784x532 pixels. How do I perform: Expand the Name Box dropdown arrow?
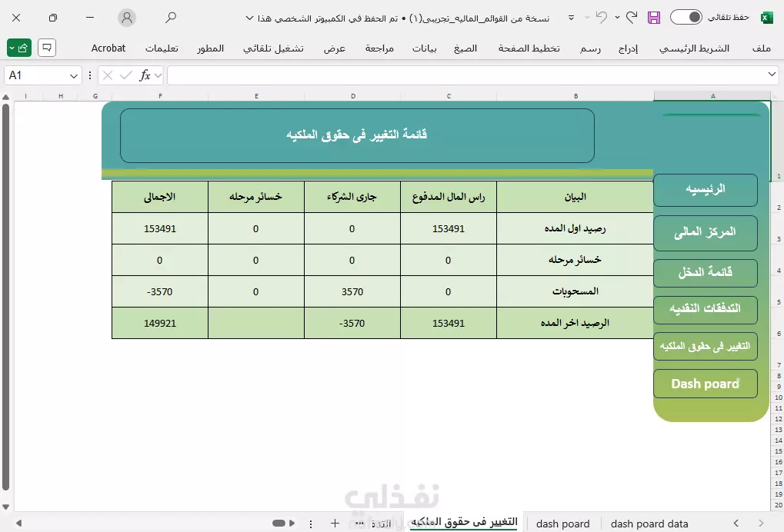click(x=74, y=76)
